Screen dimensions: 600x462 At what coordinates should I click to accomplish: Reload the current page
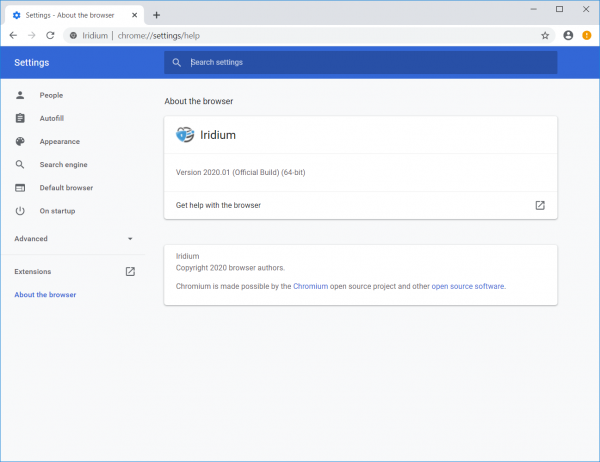pyautogui.click(x=50, y=35)
